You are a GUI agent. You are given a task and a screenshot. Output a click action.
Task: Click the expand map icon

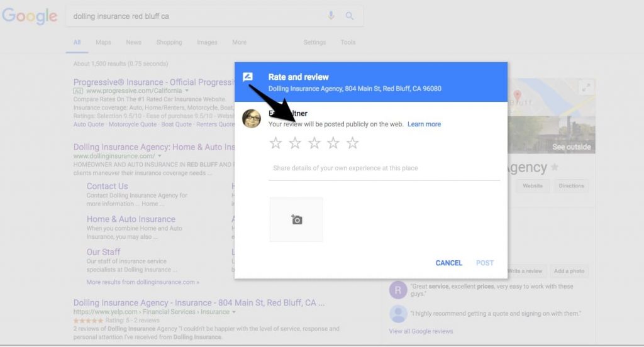point(586,87)
